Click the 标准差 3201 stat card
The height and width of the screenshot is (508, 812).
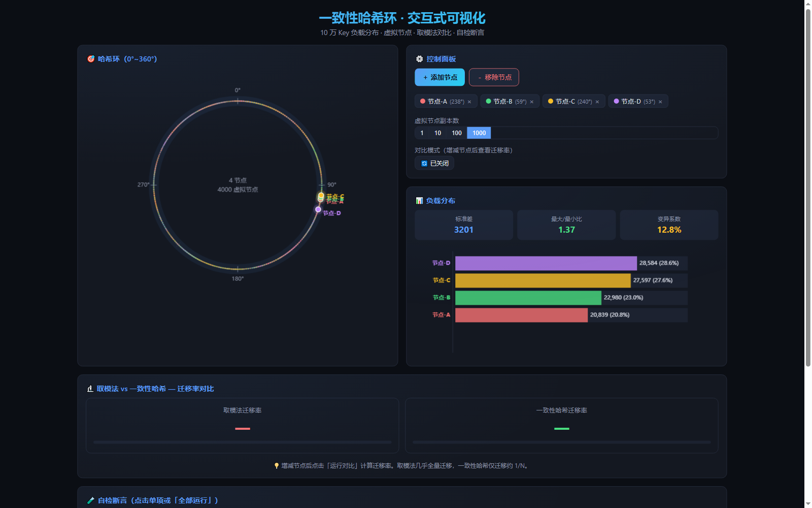coord(464,225)
